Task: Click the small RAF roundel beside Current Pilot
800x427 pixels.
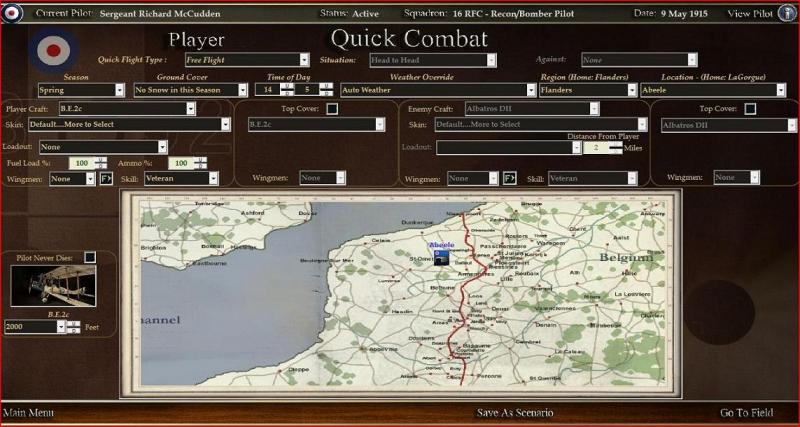Action: pyautogui.click(x=11, y=13)
